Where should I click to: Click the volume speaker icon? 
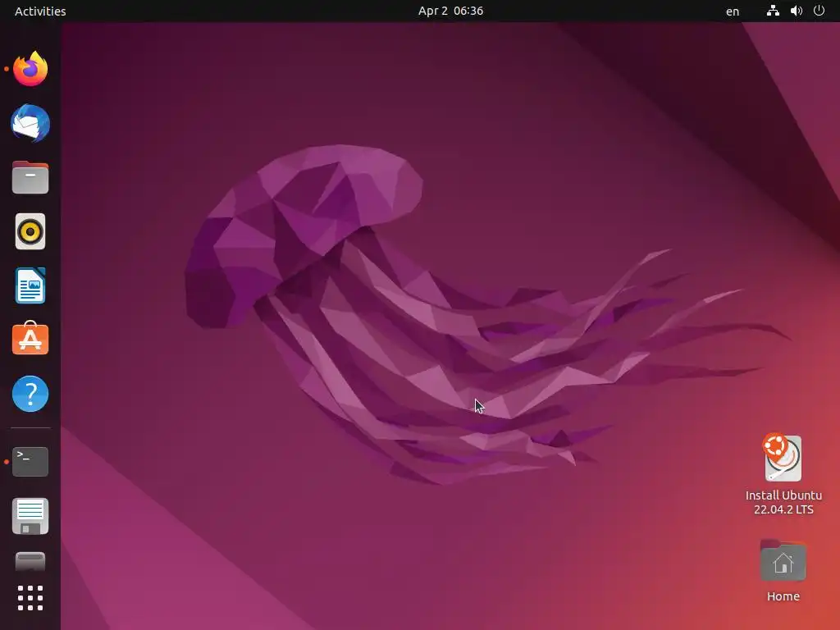(797, 11)
